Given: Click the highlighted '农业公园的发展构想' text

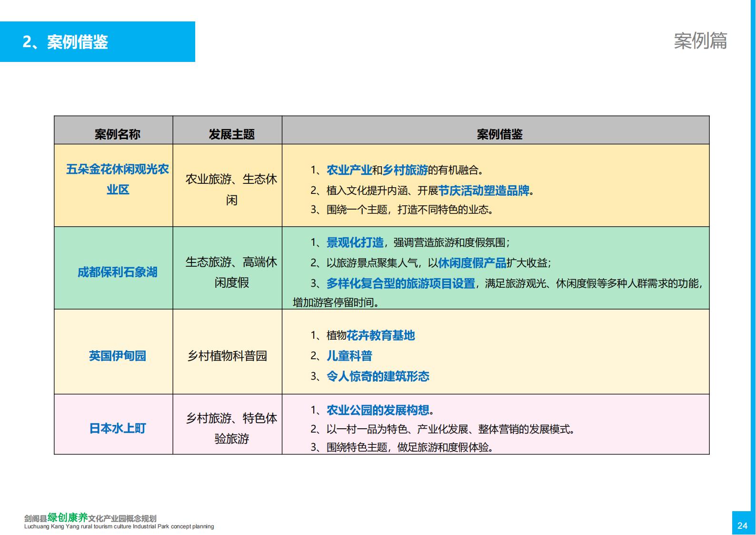Looking at the screenshot, I should tap(378, 410).
